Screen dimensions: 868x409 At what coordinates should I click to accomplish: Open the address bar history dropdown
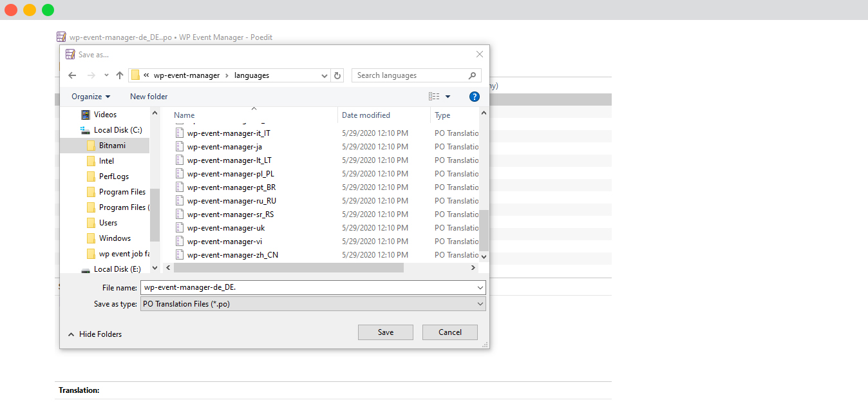point(325,75)
